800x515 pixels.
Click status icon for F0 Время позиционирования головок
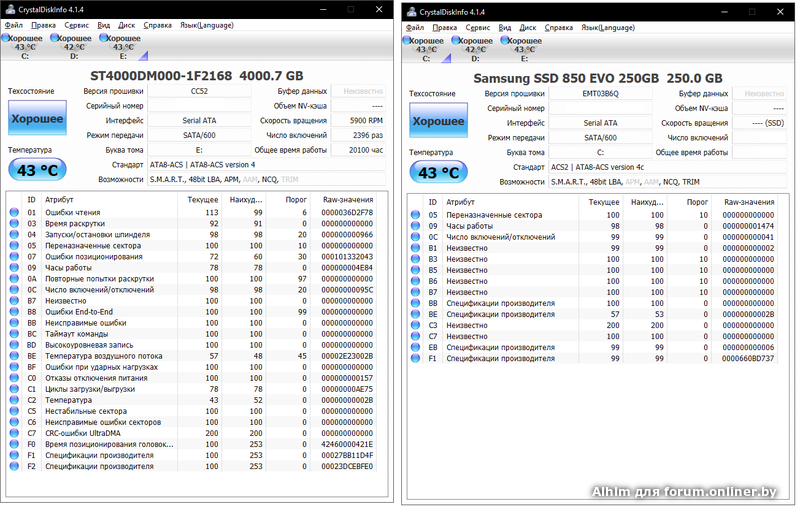[14, 444]
